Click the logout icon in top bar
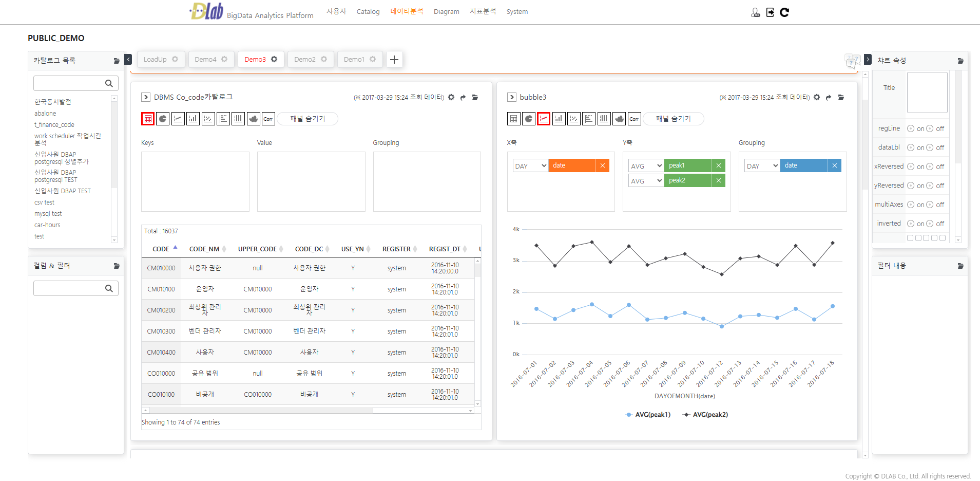980x481 pixels. (x=770, y=12)
